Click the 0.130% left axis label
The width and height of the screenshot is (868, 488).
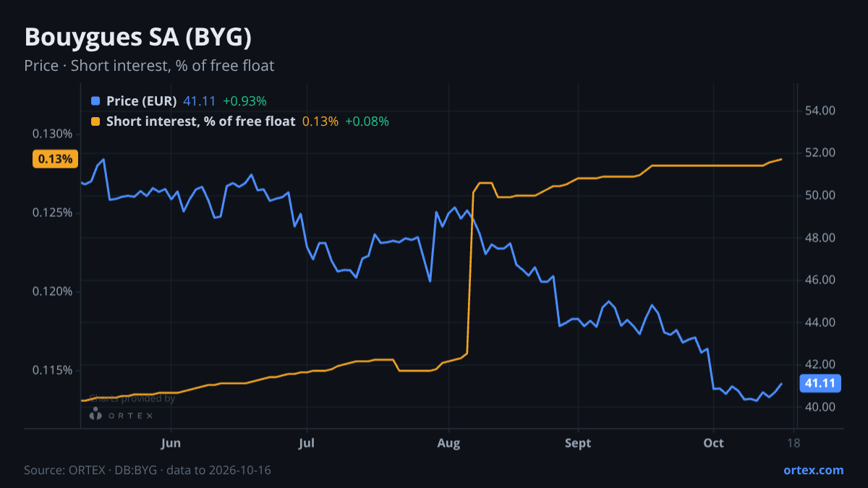tap(52, 134)
